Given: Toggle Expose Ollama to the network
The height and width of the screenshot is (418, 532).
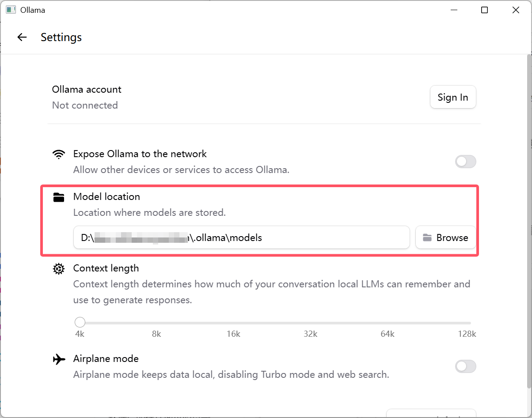Looking at the screenshot, I should (x=466, y=162).
